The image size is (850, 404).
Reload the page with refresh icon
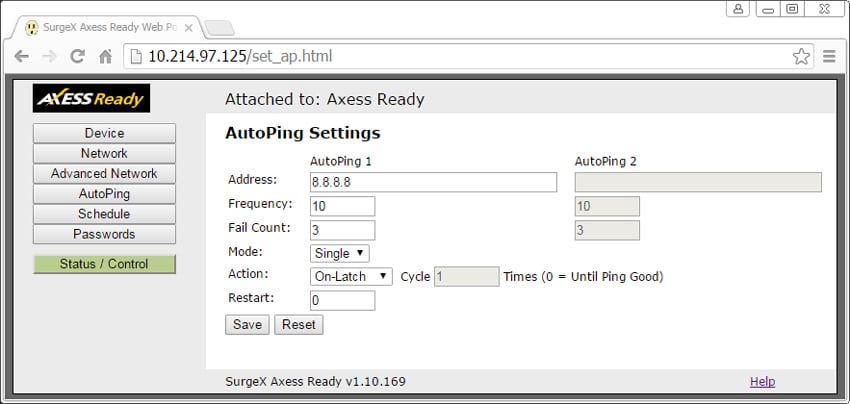pyautogui.click(x=78, y=56)
